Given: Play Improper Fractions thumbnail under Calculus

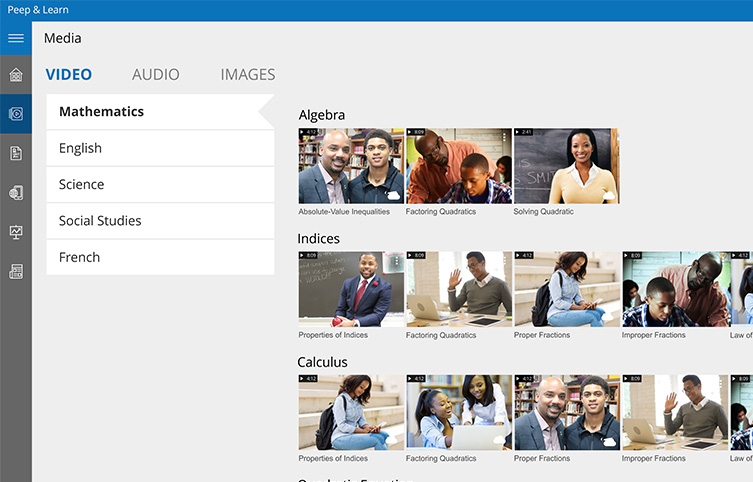Looking at the screenshot, I should (675, 412).
